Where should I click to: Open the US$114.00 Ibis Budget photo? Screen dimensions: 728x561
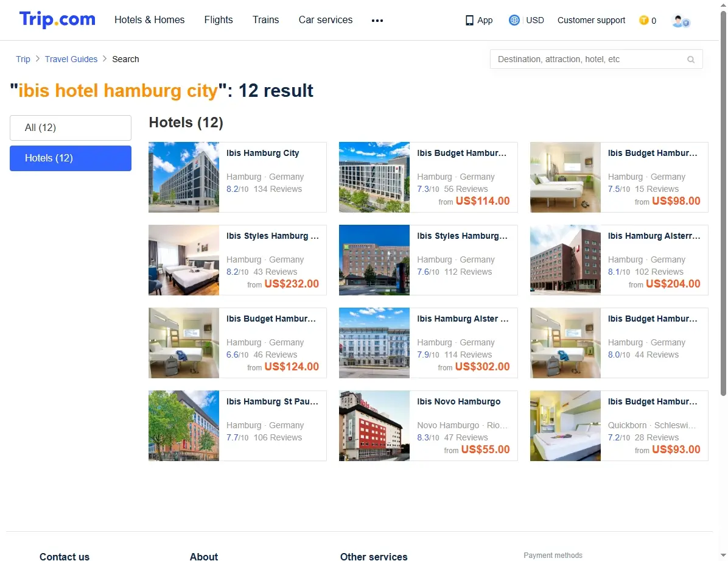click(374, 177)
